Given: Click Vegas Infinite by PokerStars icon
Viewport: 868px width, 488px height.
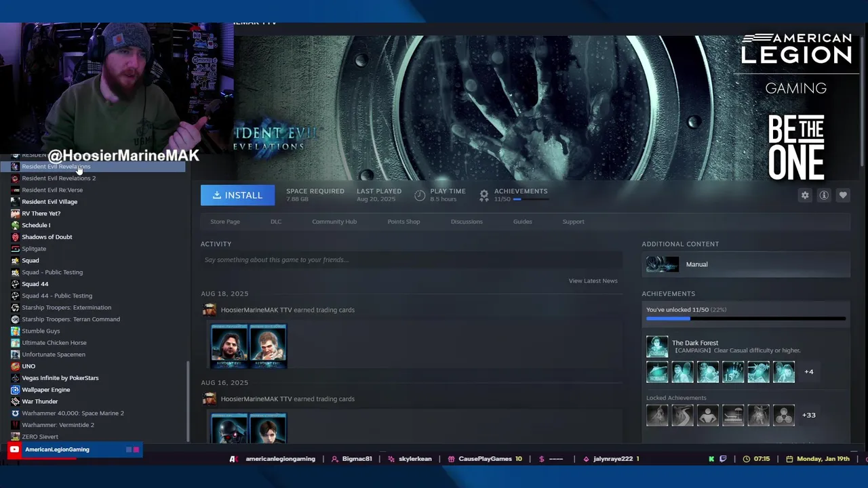Looking at the screenshot, I should click(x=15, y=378).
